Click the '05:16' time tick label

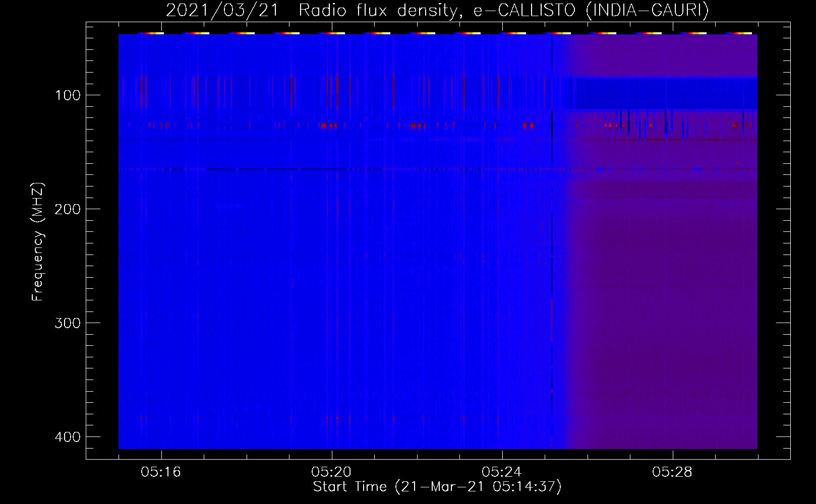click(161, 472)
